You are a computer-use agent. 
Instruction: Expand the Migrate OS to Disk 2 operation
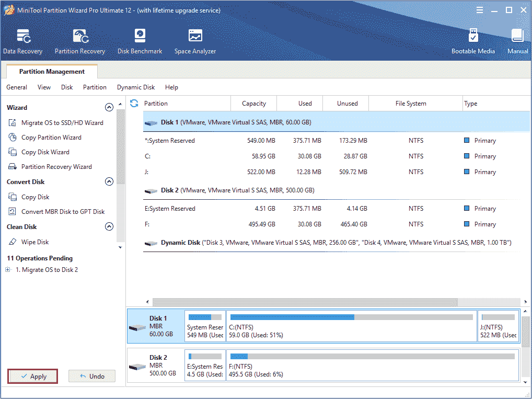click(7, 269)
